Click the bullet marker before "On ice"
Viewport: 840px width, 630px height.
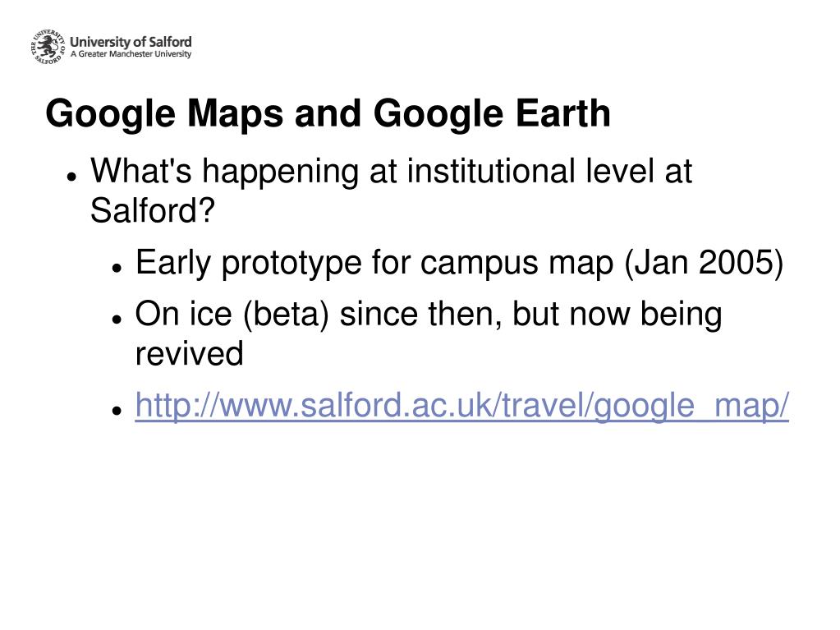tap(117, 319)
